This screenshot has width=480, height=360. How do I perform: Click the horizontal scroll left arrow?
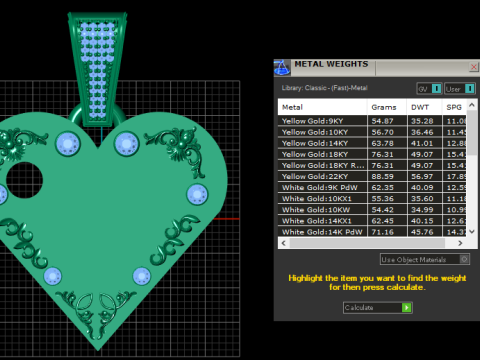click(x=284, y=243)
